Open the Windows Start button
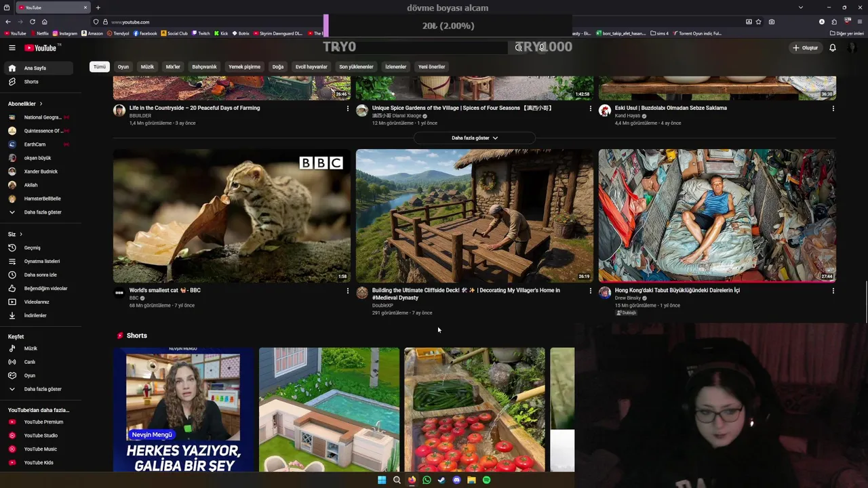This screenshot has height=488, width=868. (x=382, y=480)
